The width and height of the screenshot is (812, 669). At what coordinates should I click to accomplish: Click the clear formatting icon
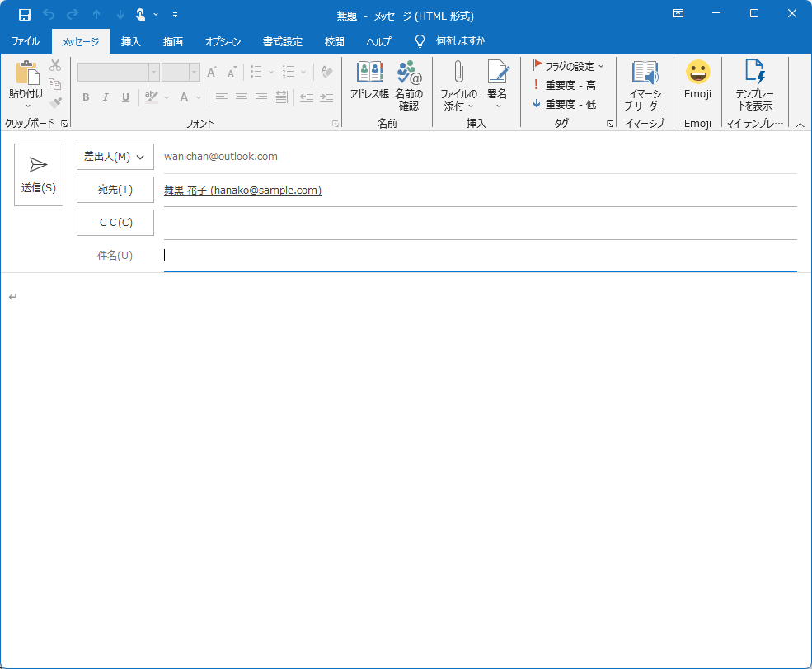point(326,72)
